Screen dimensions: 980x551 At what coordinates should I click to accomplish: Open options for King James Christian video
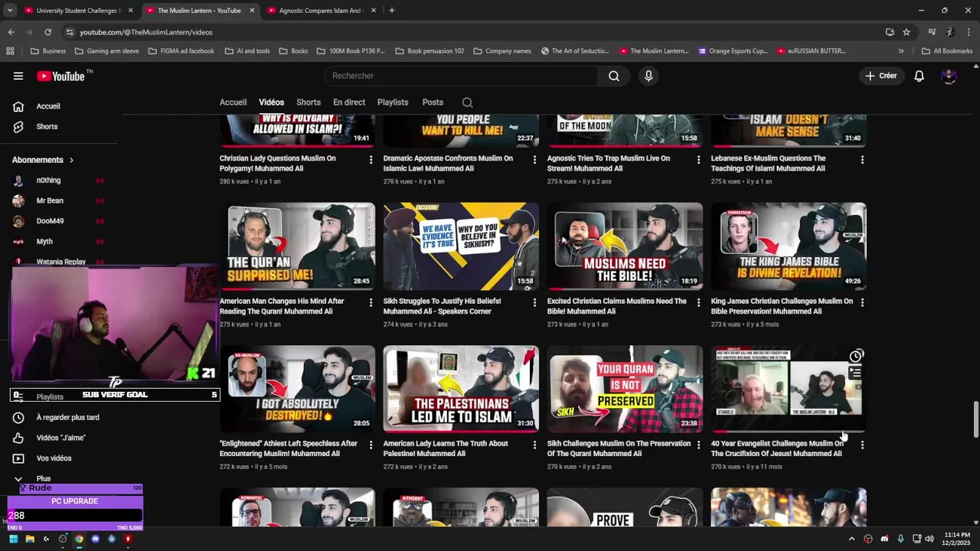862,302
